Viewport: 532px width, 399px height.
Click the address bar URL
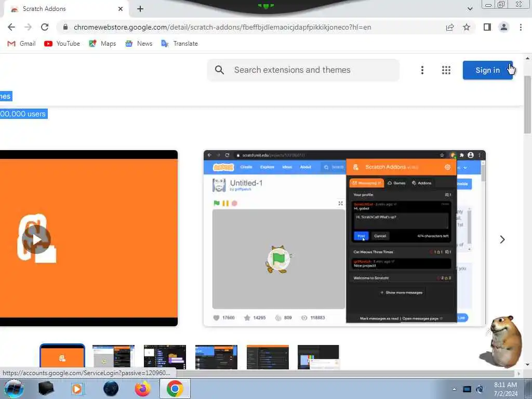pos(222,27)
